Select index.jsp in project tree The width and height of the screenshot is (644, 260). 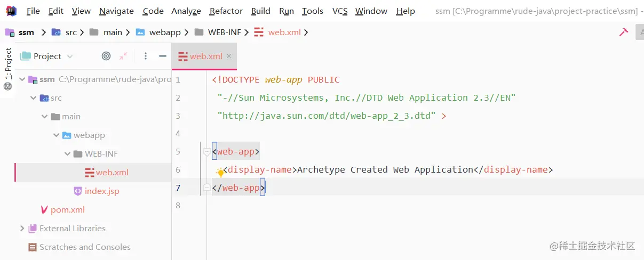point(102,191)
